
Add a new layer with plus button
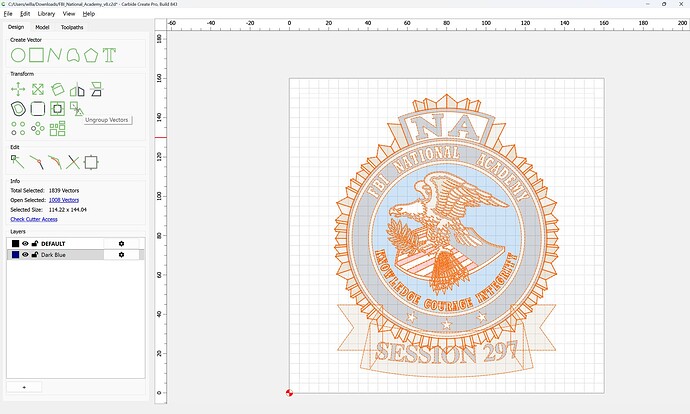click(x=24, y=387)
